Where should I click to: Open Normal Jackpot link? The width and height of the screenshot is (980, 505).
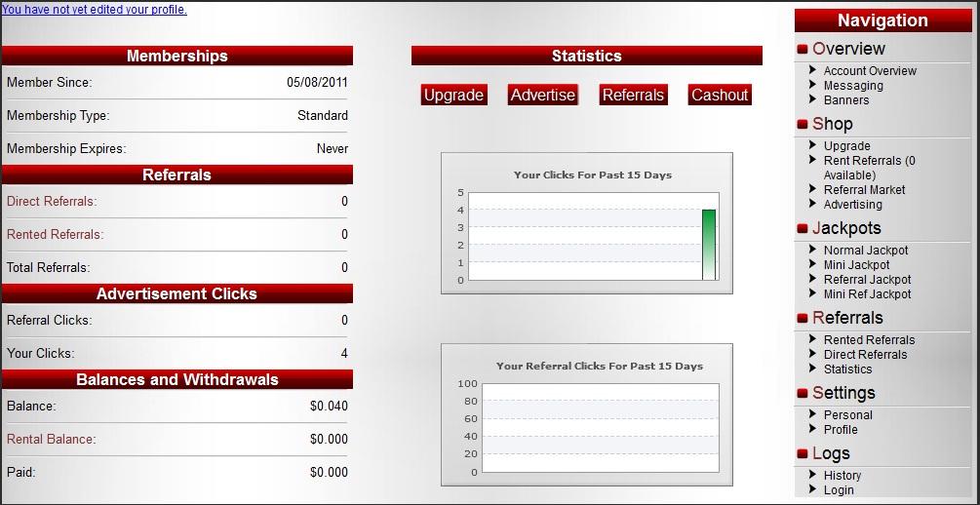866,250
